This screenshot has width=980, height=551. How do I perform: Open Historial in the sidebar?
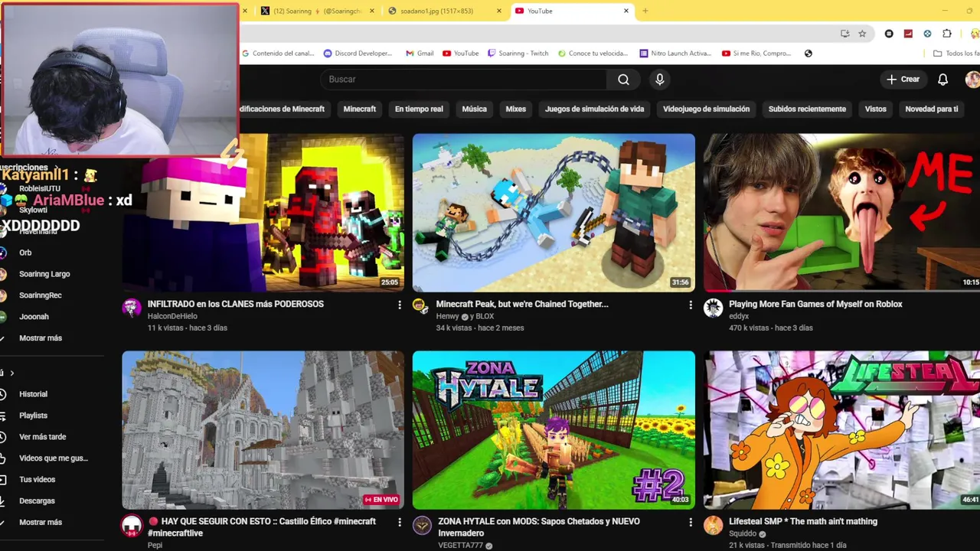coord(33,394)
